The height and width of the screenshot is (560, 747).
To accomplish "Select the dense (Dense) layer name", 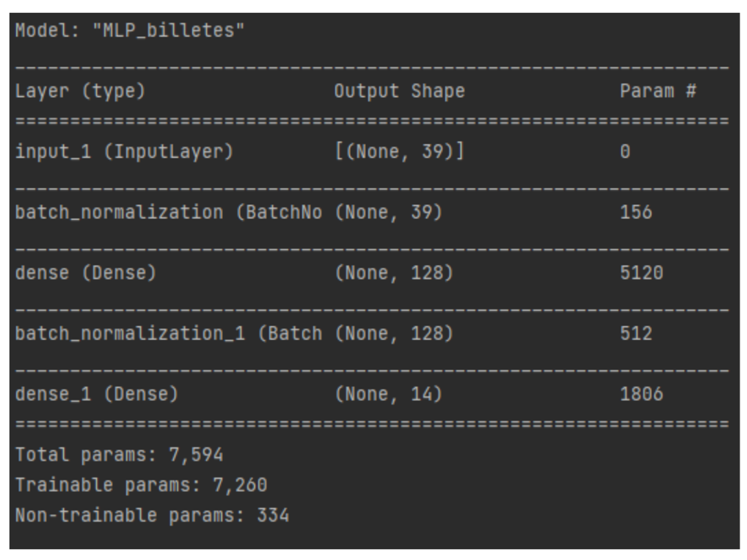I will pyautogui.click(x=85, y=273).
